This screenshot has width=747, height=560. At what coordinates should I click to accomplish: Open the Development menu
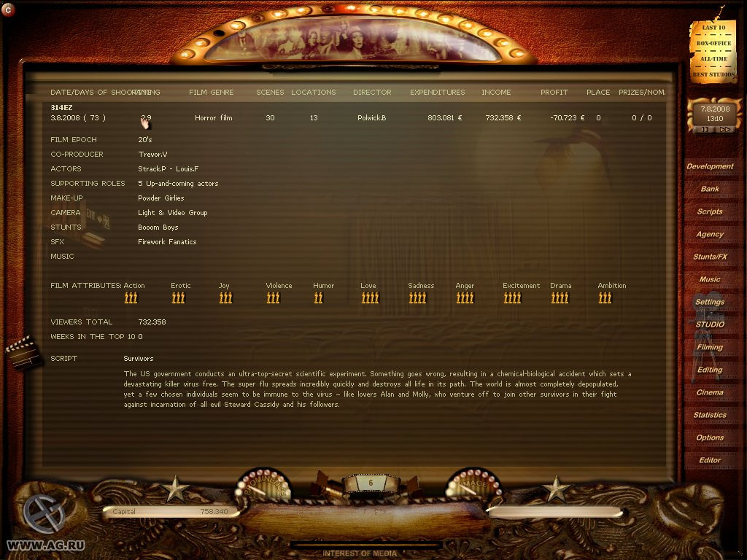(x=710, y=166)
